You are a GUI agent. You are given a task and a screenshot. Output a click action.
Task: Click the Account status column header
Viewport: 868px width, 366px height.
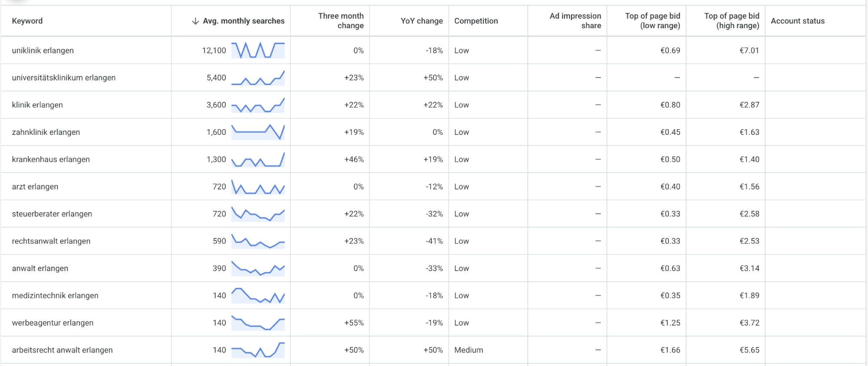pyautogui.click(x=798, y=21)
